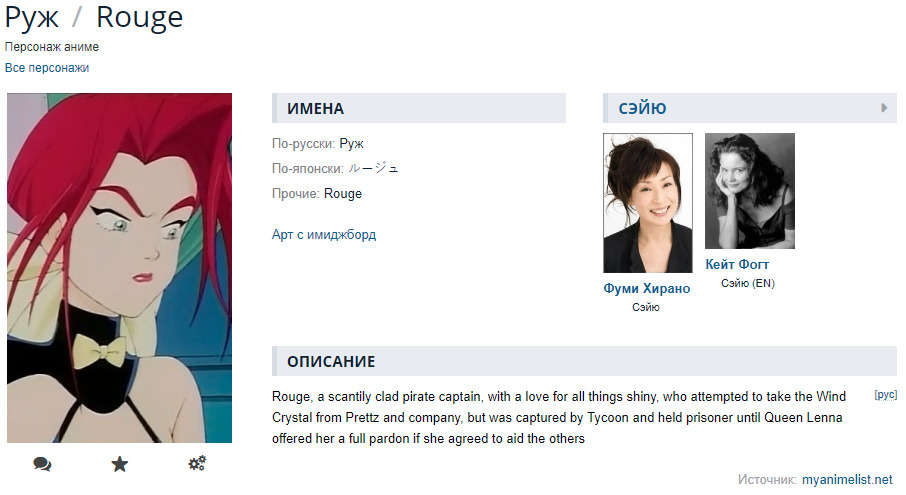The image size is (906, 495).
Task: Click the star favorite icon
Action: pyautogui.click(x=120, y=464)
